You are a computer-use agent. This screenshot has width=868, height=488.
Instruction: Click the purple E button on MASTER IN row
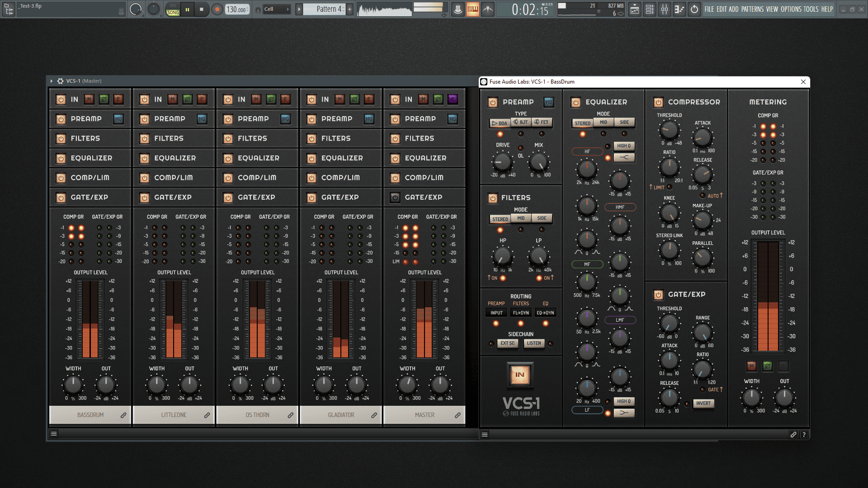pyautogui.click(x=453, y=99)
